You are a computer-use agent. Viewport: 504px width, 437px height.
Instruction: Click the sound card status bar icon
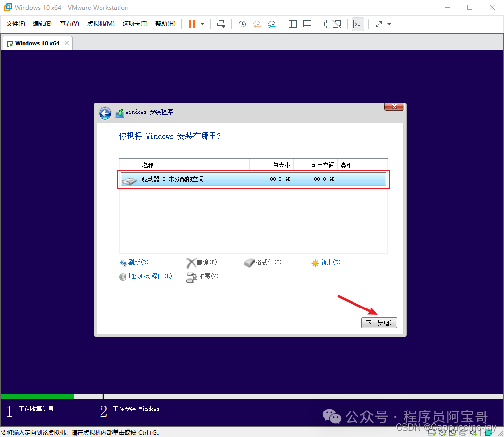473,433
